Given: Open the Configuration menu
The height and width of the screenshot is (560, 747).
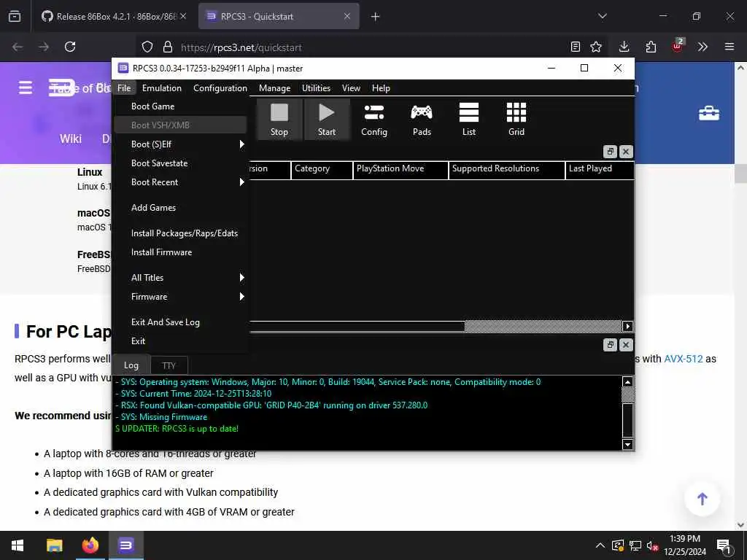Looking at the screenshot, I should pos(220,88).
